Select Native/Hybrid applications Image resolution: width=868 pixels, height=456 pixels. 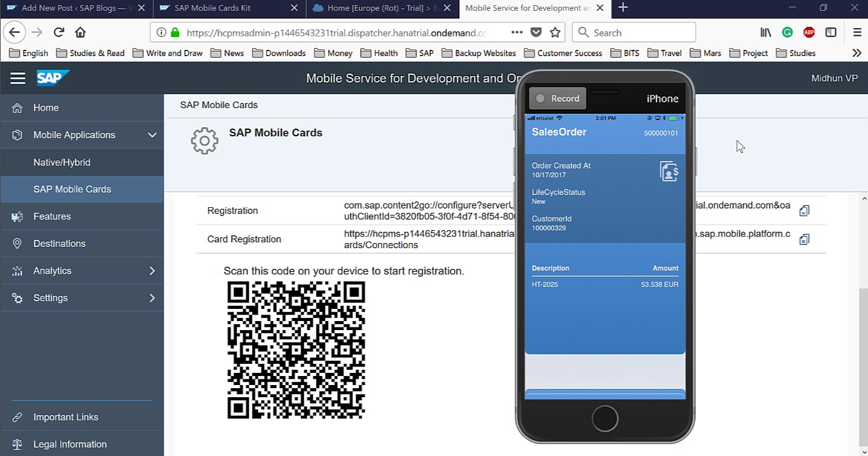[x=82, y=162]
